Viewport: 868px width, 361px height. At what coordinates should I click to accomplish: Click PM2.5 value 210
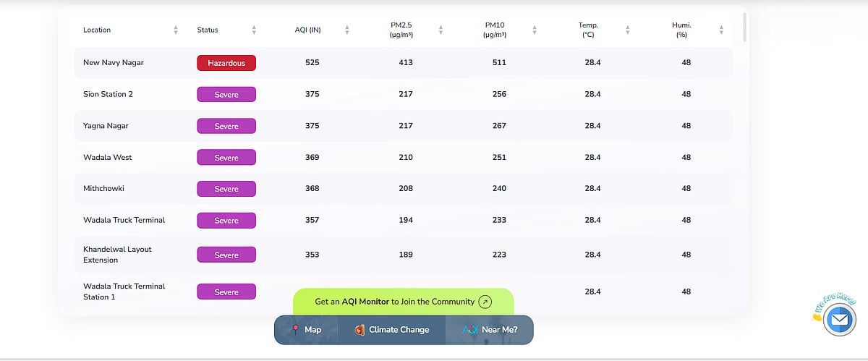[x=406, y=157]
